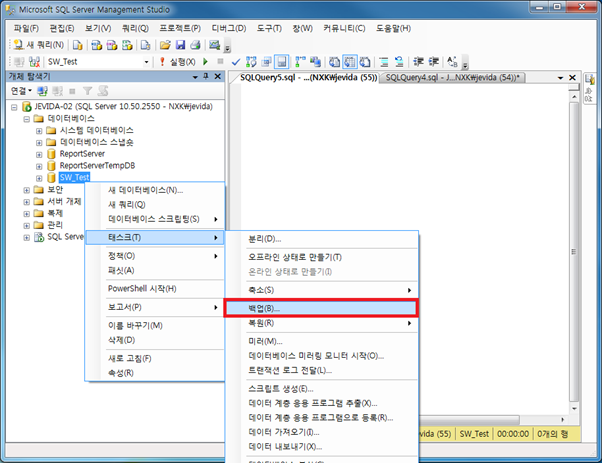The height and width of the screenshot is (463, 602).
Task: Open the query tab list dropdown arrow
Action: 560,78
